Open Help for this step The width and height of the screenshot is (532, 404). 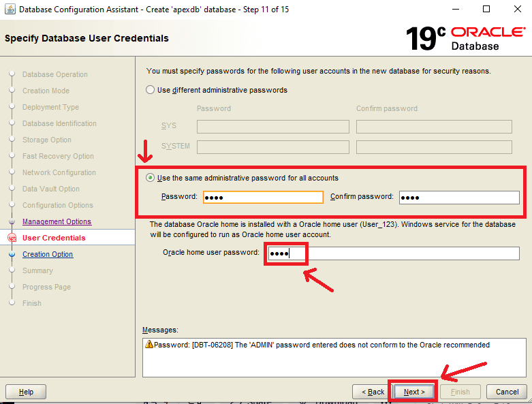[x=26, y=392]
